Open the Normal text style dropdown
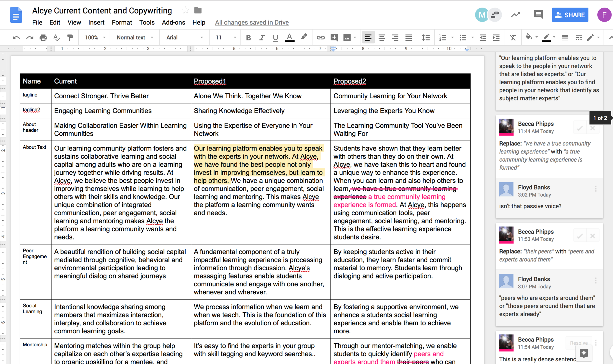The width and height of the screenshot is (613, 364). [x=135, y=38]
